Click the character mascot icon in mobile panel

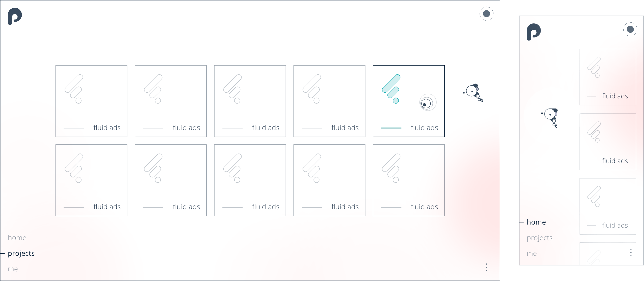pos(551,117)
